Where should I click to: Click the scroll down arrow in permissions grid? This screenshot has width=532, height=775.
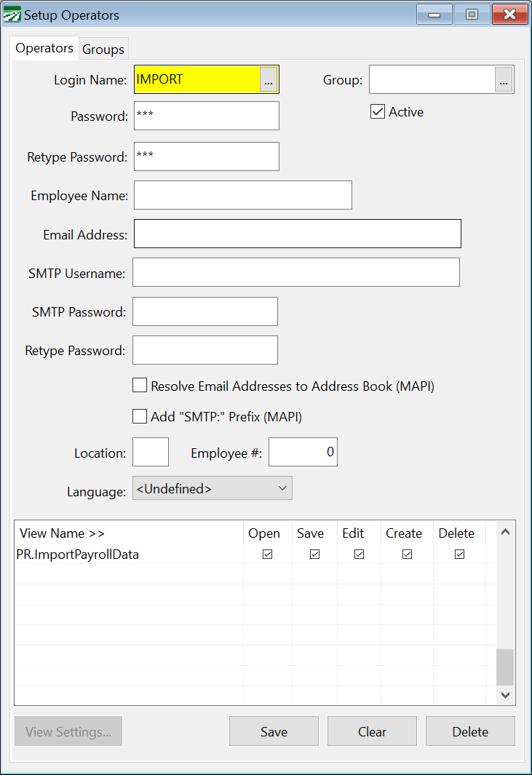coord(505,695)
